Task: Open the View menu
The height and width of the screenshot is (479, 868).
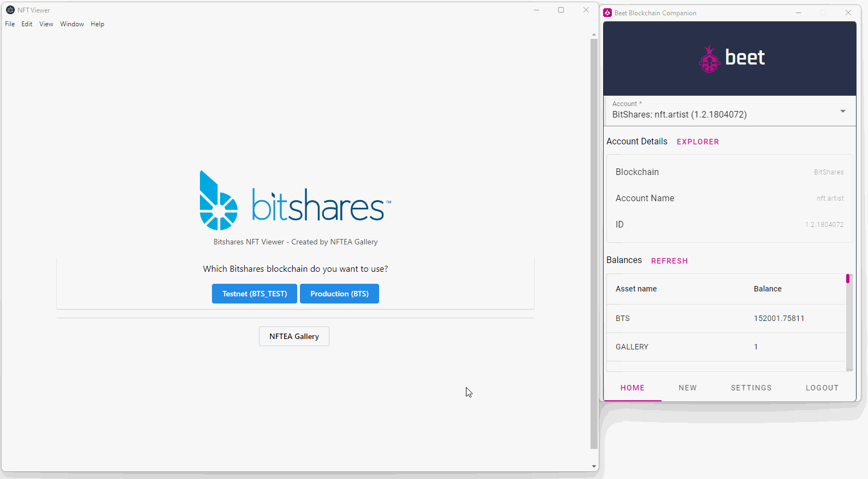Action: pyautogui.click(x=46, y=24)
